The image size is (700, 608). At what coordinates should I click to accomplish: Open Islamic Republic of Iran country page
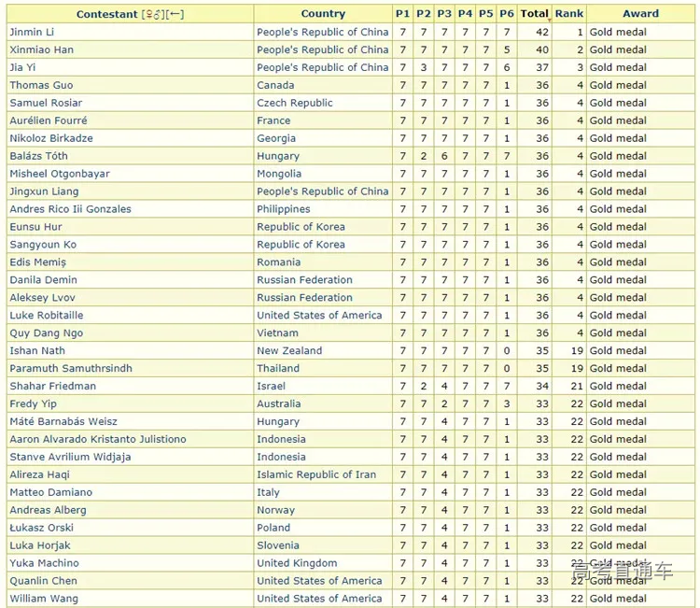[316, 474]
